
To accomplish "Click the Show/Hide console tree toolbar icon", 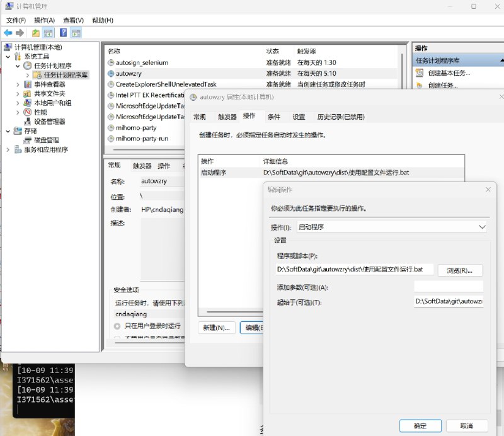I will 49,33.
